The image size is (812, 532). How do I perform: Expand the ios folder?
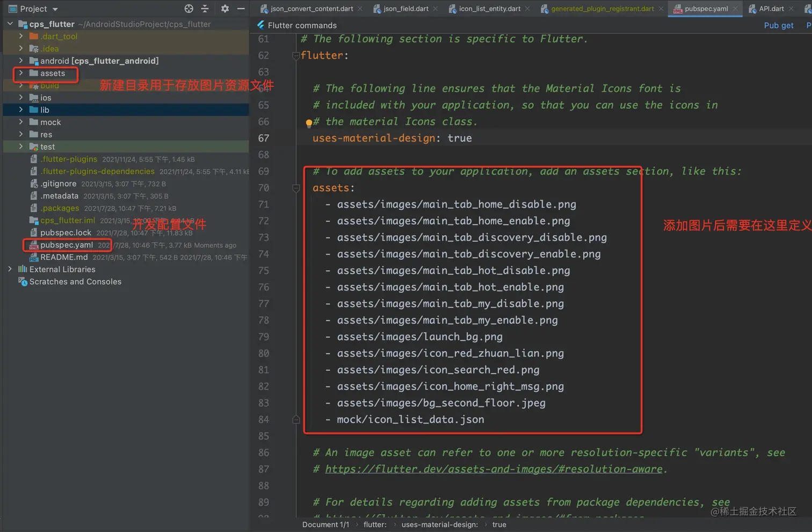[21, 98]
